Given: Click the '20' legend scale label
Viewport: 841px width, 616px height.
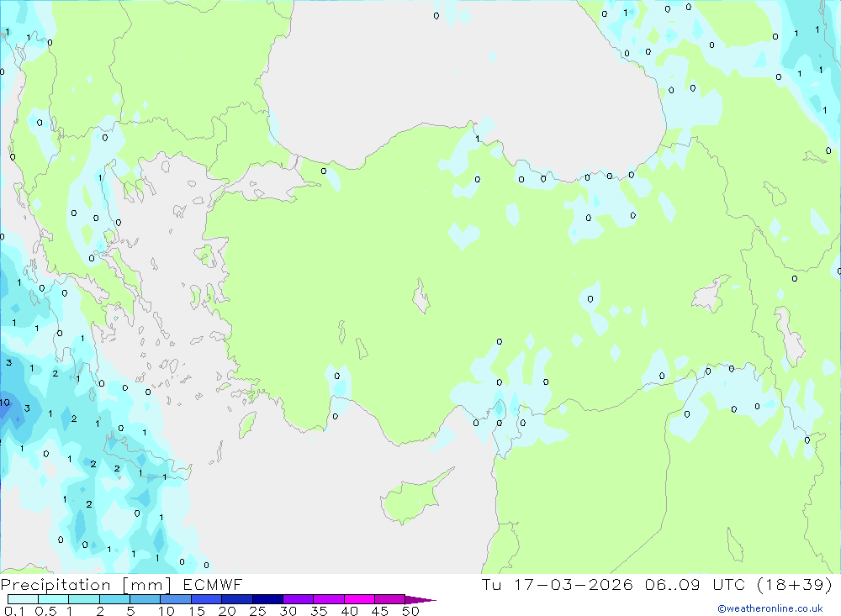Looking at the screenshot, I should coord(227,611).
